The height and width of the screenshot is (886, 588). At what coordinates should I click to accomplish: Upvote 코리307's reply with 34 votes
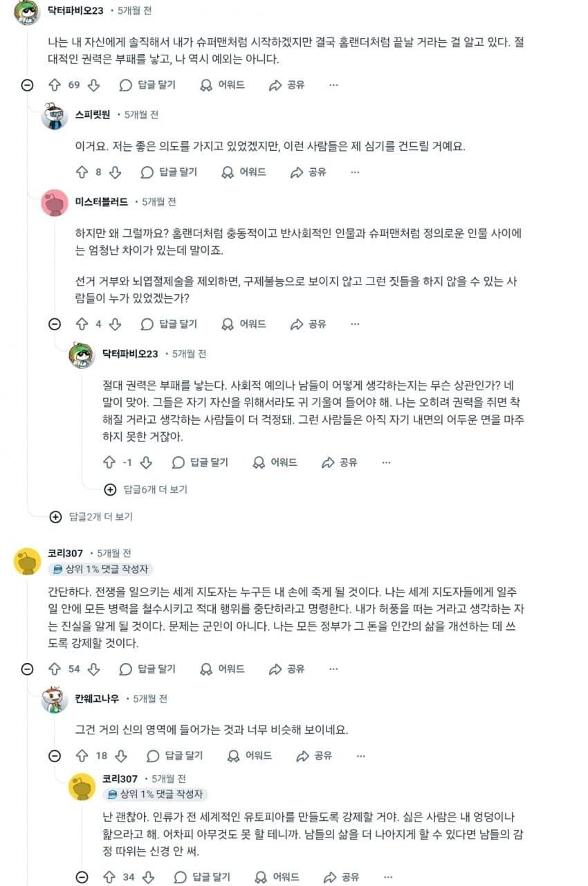tap(109, 877)
